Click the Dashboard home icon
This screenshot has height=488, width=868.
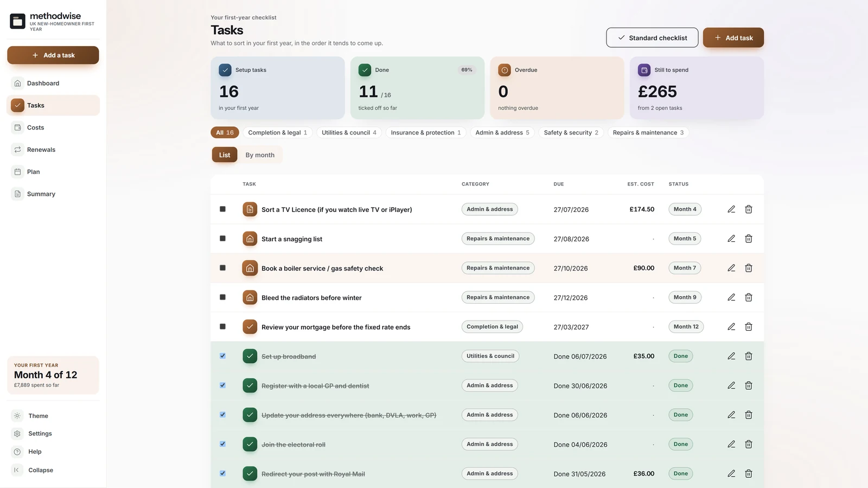[x=17, y=83]
